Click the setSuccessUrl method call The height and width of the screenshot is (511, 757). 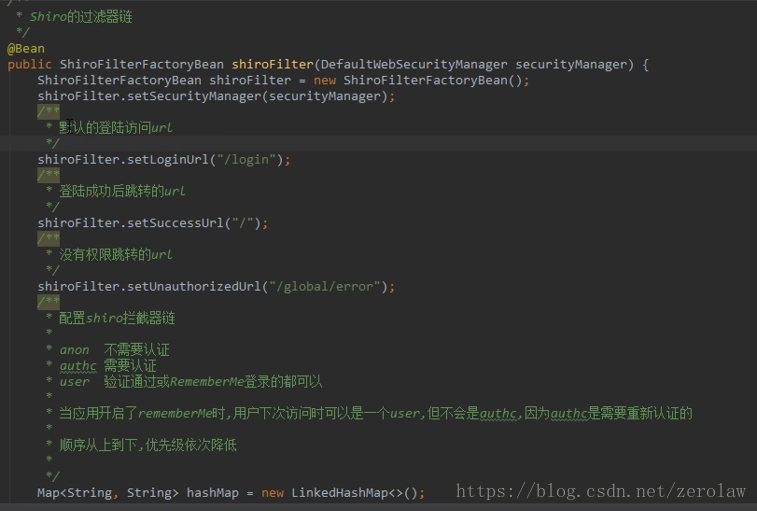click(x=175, y=223)
